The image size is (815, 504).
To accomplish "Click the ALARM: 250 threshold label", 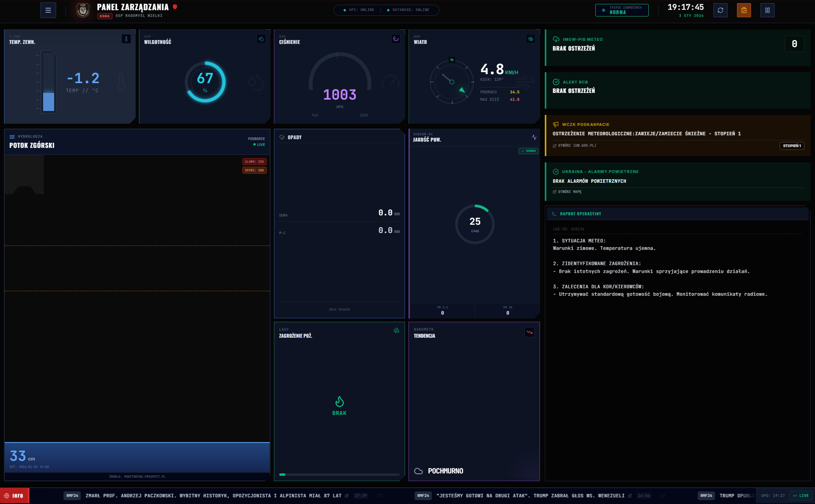I will pyautogui.click(x=255, y=162).
